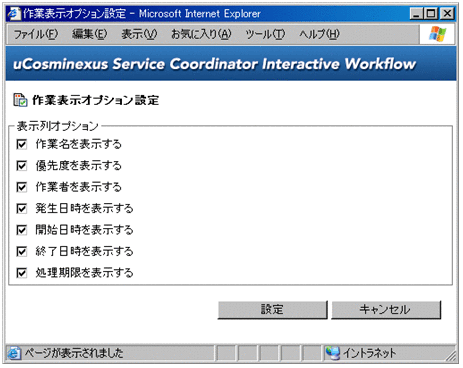Click the 設定 button
463x368 pixels.
pos(272,310)
